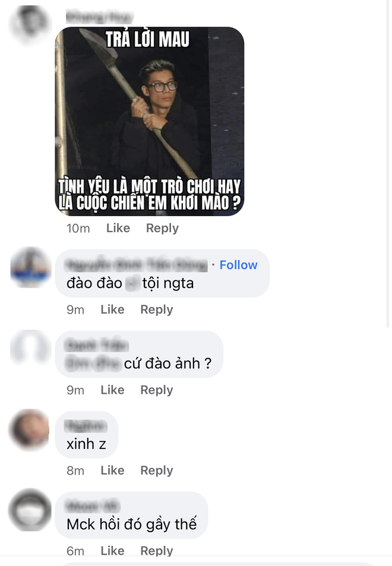Reply to the meme image comment

tap(162, 228)
